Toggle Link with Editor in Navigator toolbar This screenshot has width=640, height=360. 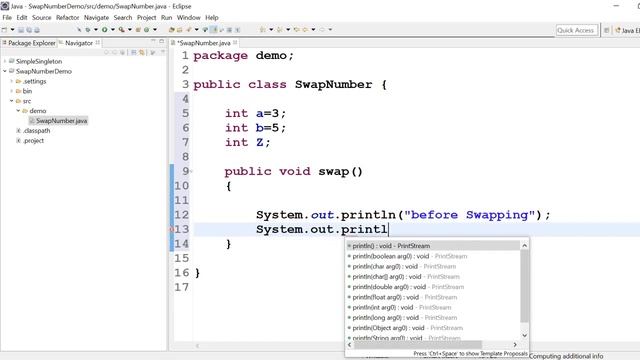coord(142,53)
